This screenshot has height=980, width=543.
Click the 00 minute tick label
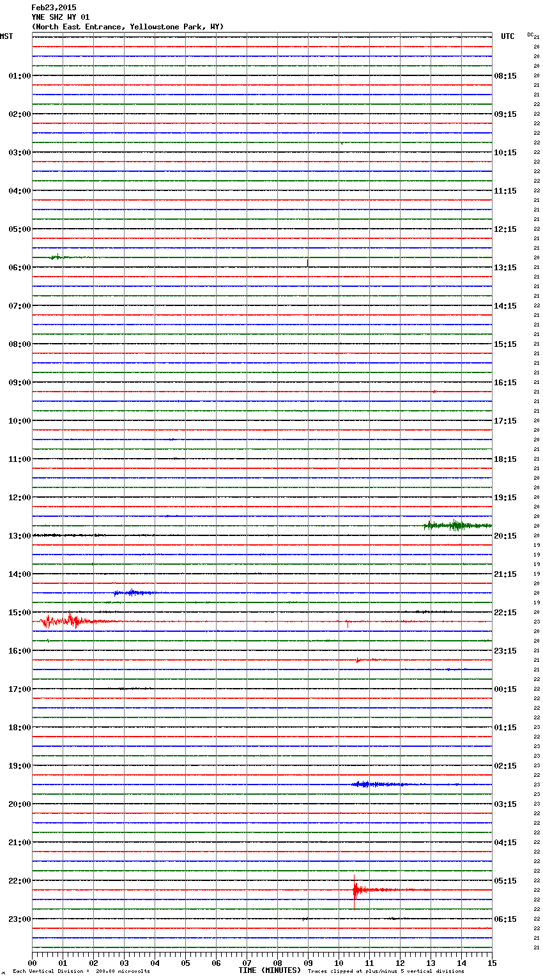tap(32, 963)
